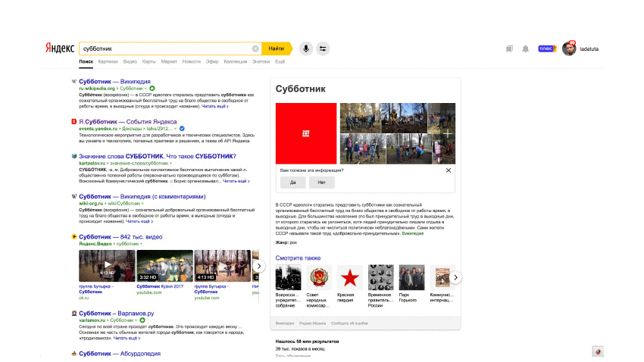Click green badge next to varlamov.ru
Viewport: 644px width, 362px height.
(142, 320)
